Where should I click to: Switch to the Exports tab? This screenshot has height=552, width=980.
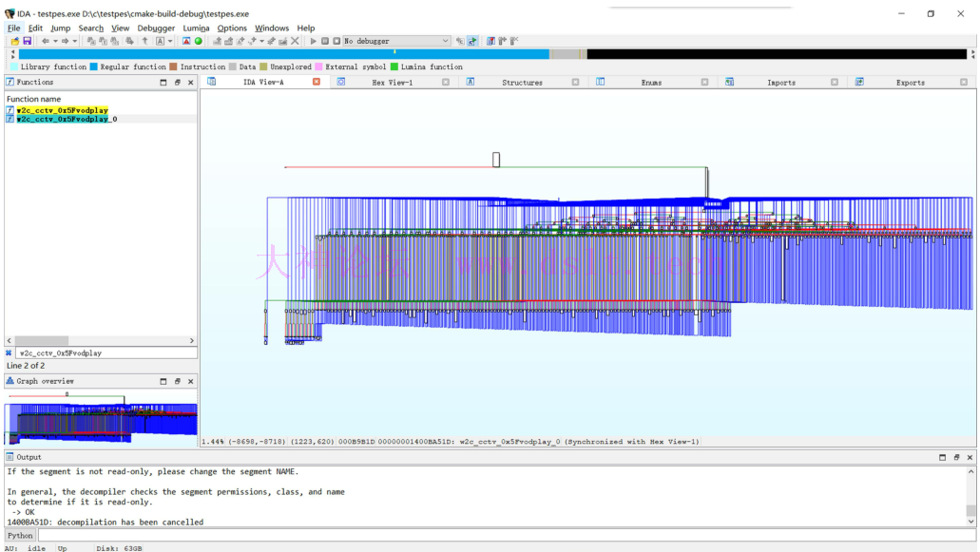tap(910, 83)
